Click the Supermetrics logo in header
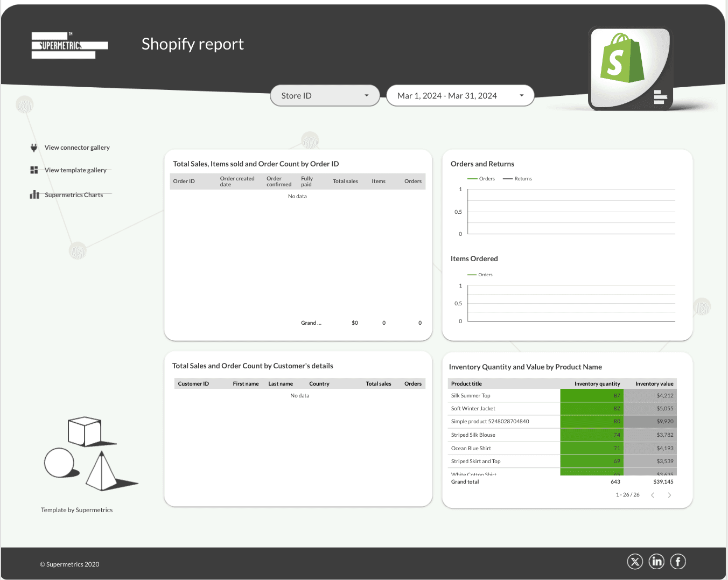Screen dimensions: 728x580 (x=69, y=45)
